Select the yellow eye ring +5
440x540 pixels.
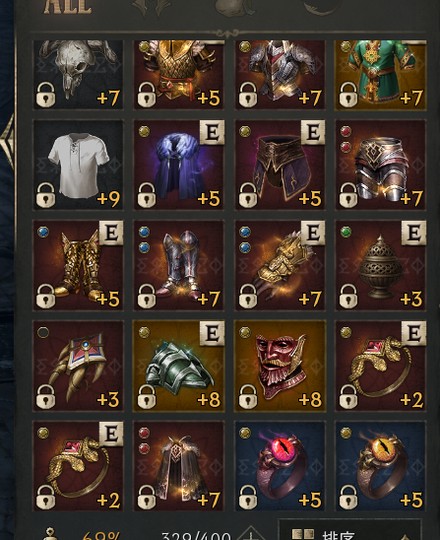[381, 466]
